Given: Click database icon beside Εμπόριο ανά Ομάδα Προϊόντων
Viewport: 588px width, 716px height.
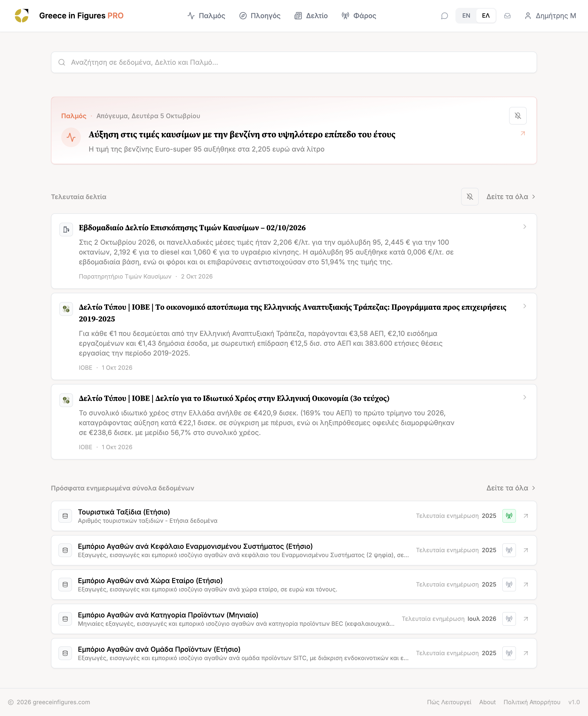Looking at the screenshot, I should [65, 653].
